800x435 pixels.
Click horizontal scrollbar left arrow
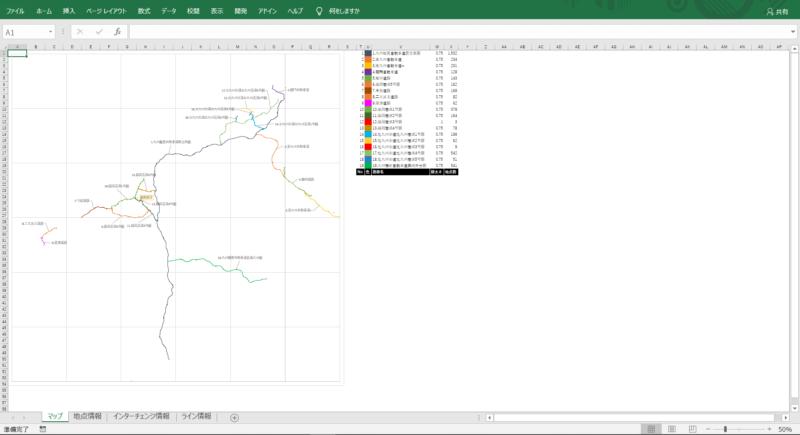coord(489,418)
